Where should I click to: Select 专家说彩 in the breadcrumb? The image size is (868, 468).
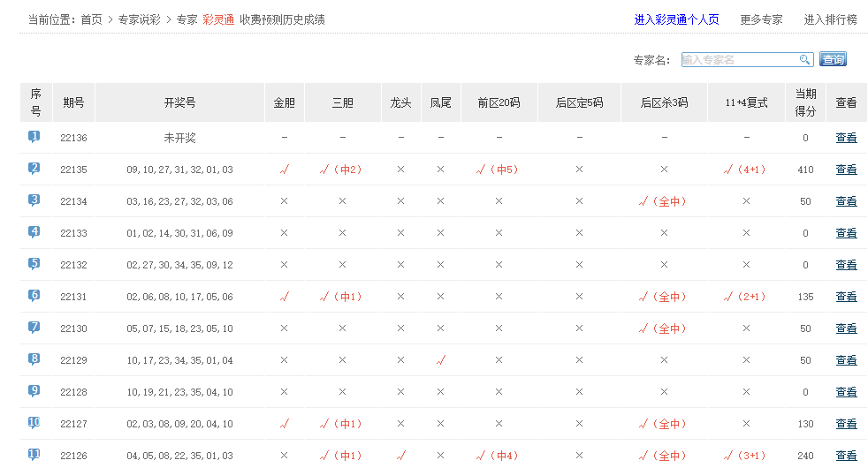tap(139, 19)
